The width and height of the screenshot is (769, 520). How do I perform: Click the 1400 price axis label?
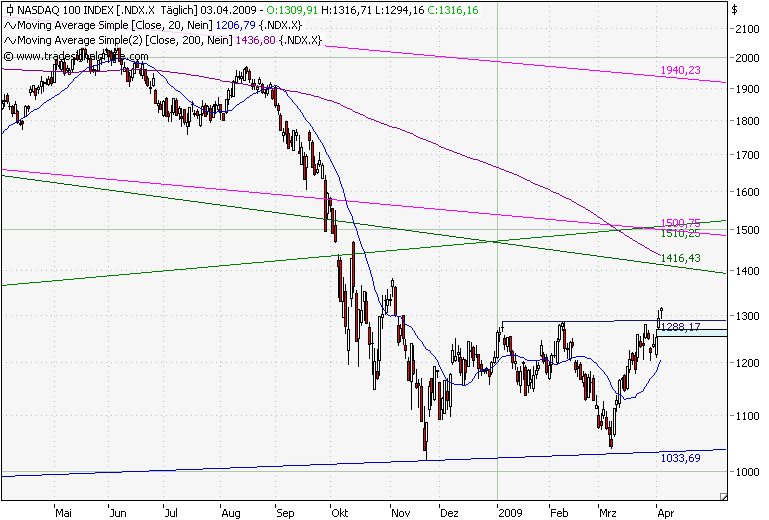click(747, 271)
